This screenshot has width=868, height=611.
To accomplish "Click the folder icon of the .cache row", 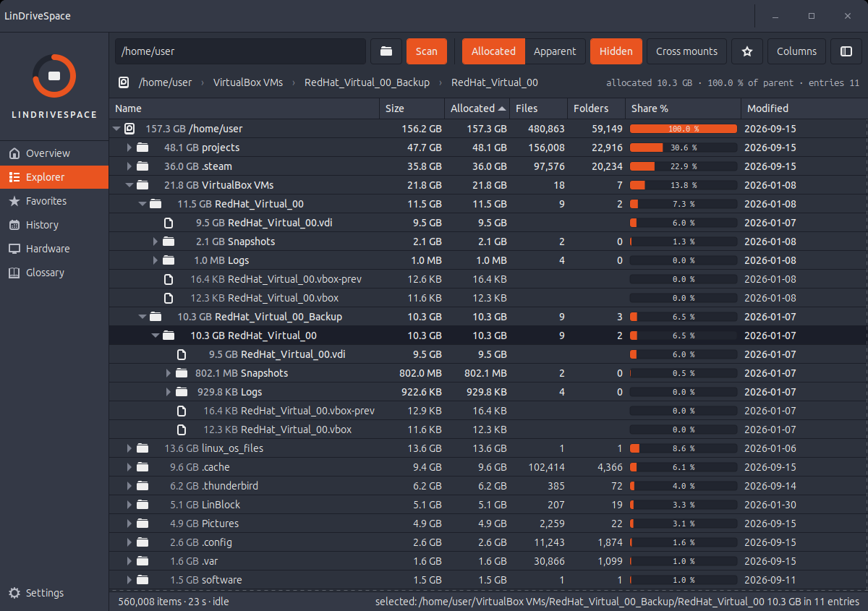I will [x=142, y=467].
